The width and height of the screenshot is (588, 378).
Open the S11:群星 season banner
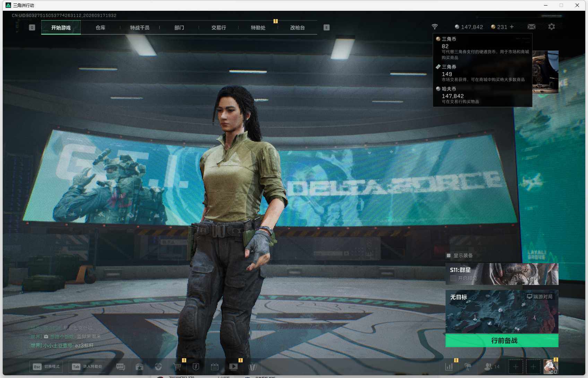point(502,274)
